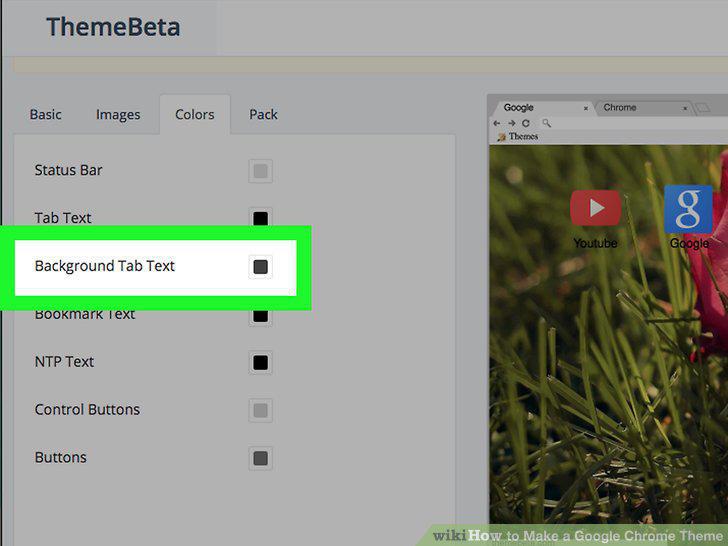Image resolution: width=728 pixels, height=546 pixels.
Task: Click the Background Tab Text label
Action: [x=104, y=266]
